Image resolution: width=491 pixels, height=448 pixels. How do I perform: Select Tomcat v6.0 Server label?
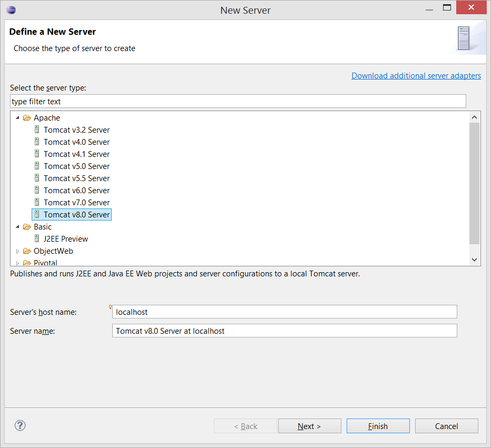pos(77,191)
